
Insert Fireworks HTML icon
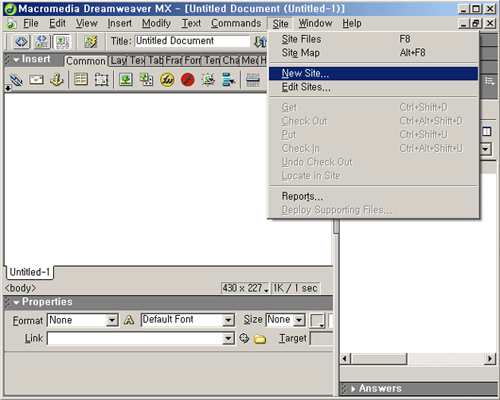pyautogui.click(x=167, y=80)
